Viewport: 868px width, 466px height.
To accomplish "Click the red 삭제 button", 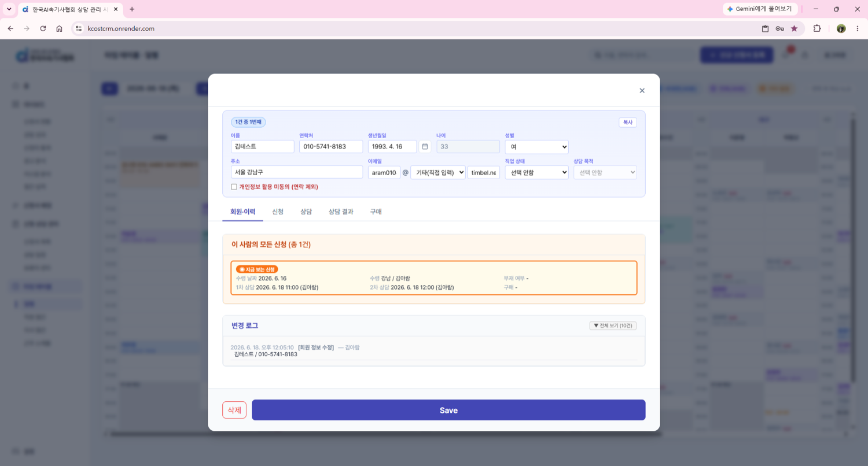I will coord(234,410).
